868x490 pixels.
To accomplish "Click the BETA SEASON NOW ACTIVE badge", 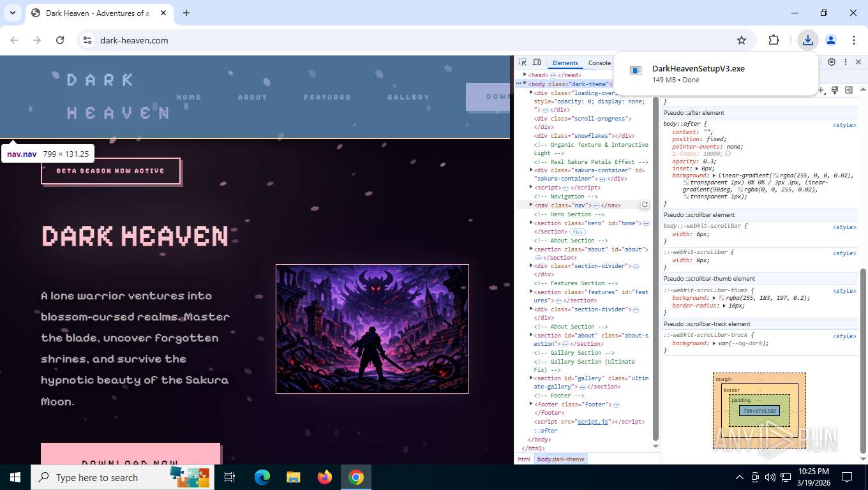I will coord(110,171).
